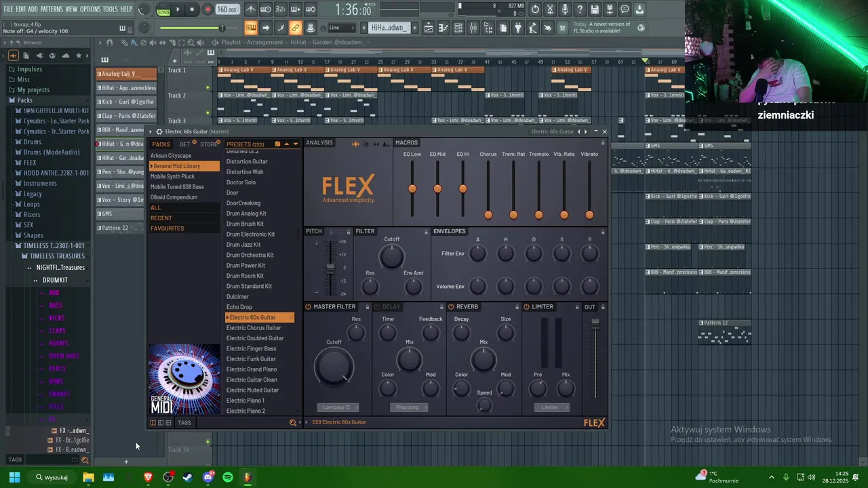
Task: Open the mixer icon in toolbar
Action: pyautogui.click(x=473, y=28)
